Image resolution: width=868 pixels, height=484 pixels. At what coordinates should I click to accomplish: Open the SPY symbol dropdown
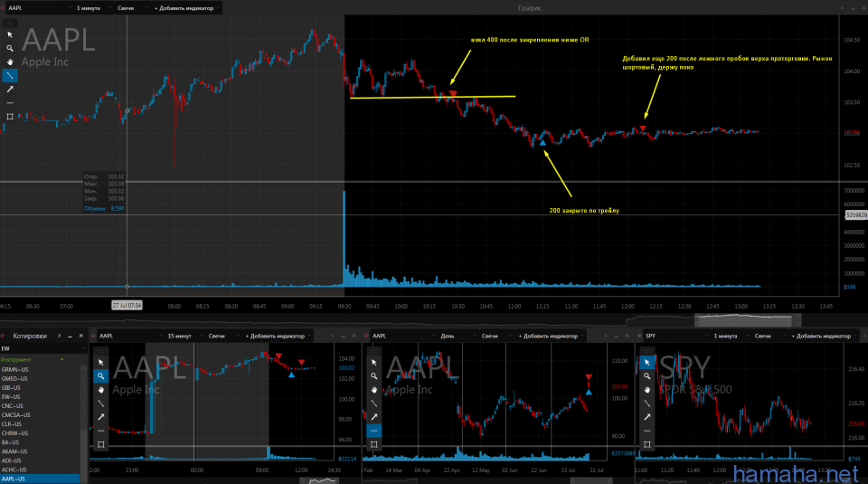(675, 336)
